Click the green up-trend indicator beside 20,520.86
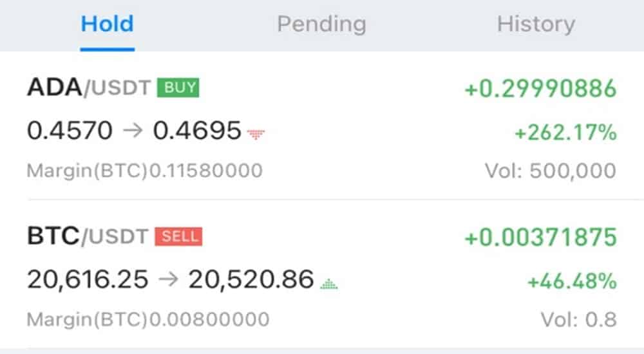This screenshot has height=354, width=644. coord(328,284)
